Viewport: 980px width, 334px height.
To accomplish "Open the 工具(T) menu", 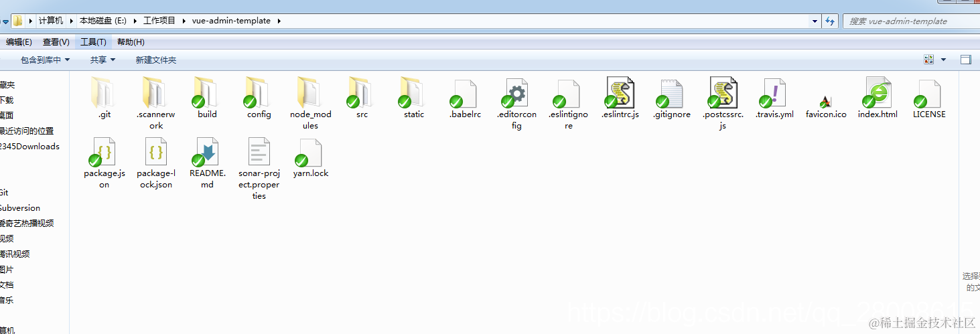I will click(93, 42).
